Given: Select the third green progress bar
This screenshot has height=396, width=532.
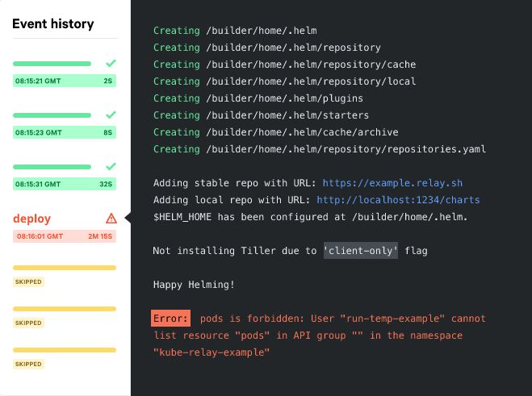Looking at the screenshot, I should click(x=52, y=167).
